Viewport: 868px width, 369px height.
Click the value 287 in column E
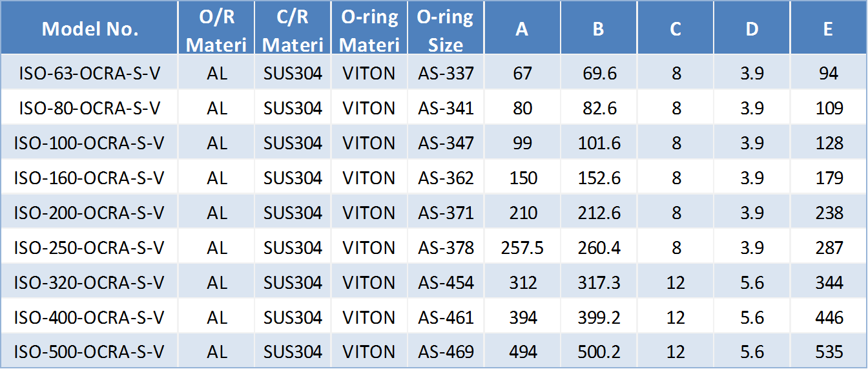pyautogui.click(x=829, y=247)
